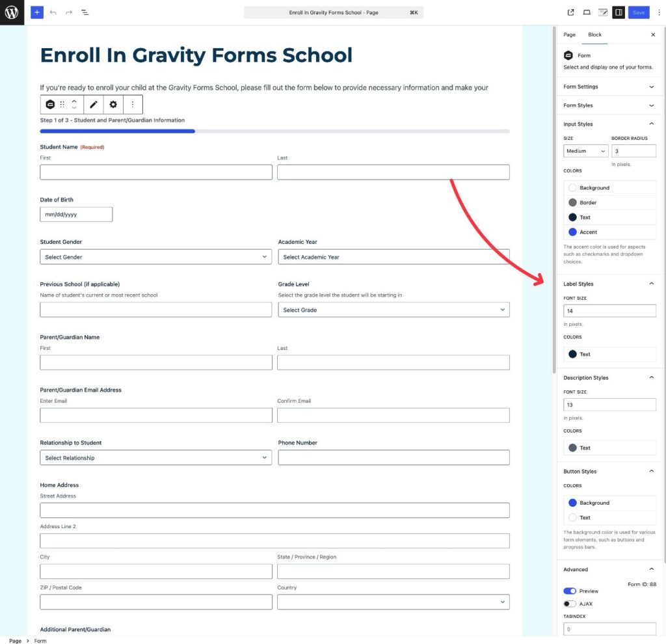Pick the Button Styles Background color
Screen dimensions: 666x644
coord(609,503)
